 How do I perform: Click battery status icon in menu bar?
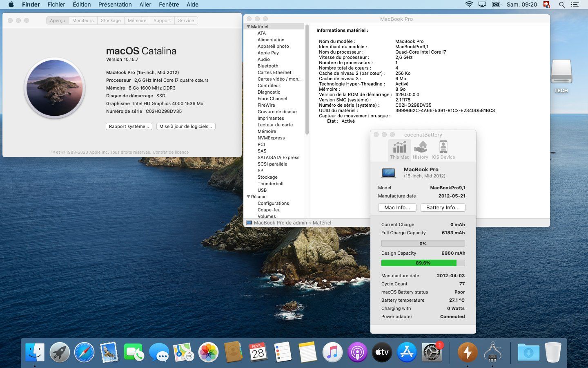tap(497, 4)
